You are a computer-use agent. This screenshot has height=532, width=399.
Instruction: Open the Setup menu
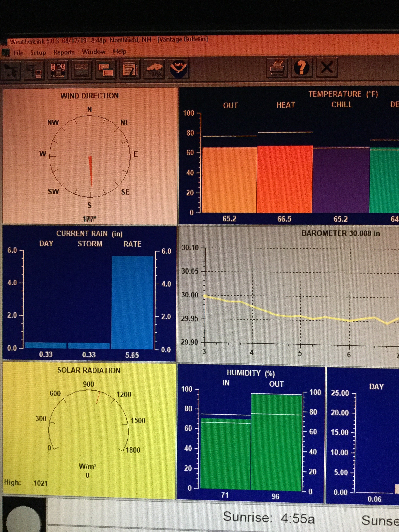coord(38,53)
